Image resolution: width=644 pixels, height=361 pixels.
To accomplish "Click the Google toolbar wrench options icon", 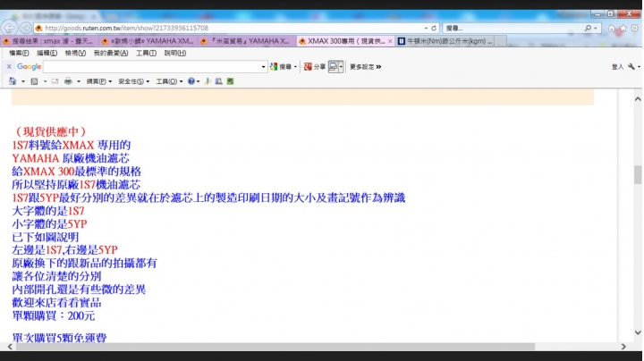I will pos(631,66).
